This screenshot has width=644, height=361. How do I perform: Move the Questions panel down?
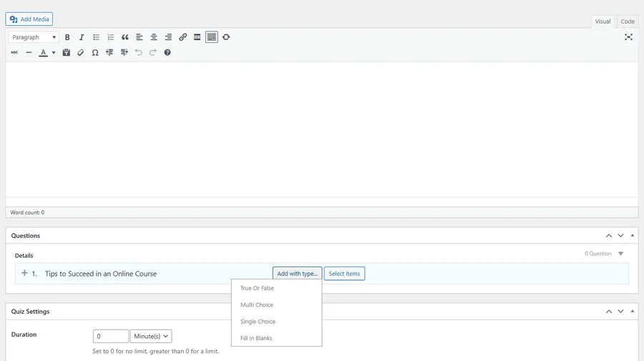[x=620, y=236]
